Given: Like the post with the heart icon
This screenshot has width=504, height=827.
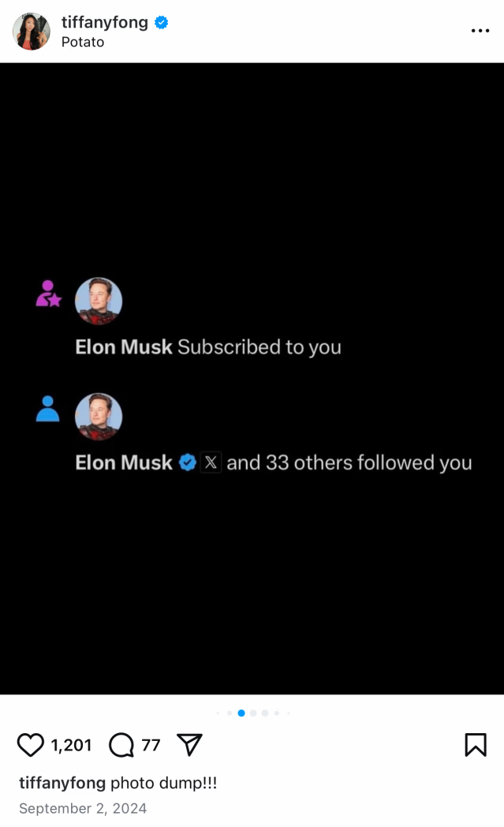Looking at the screenshot, I should (30, 745).
